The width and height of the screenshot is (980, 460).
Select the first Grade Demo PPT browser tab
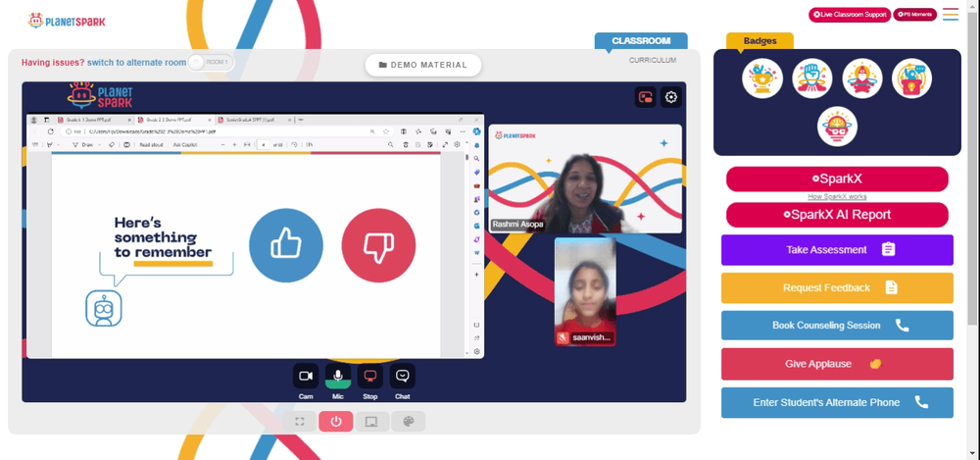pos(94,120)
